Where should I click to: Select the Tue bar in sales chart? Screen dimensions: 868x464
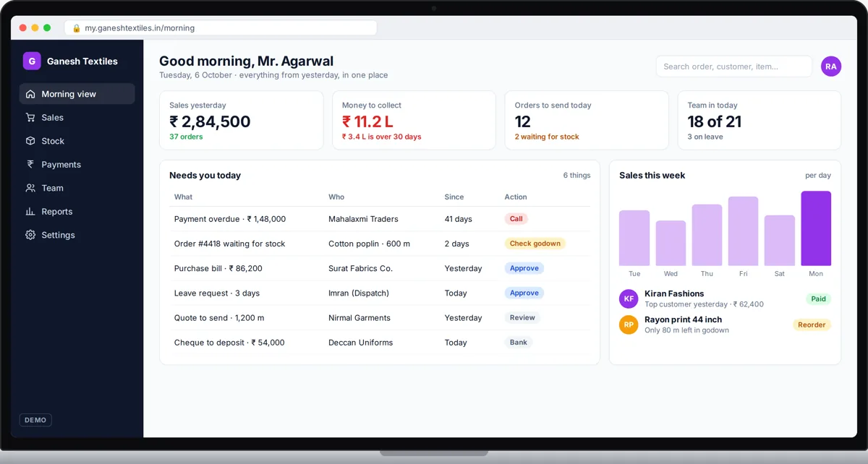[x=634, y=238]
